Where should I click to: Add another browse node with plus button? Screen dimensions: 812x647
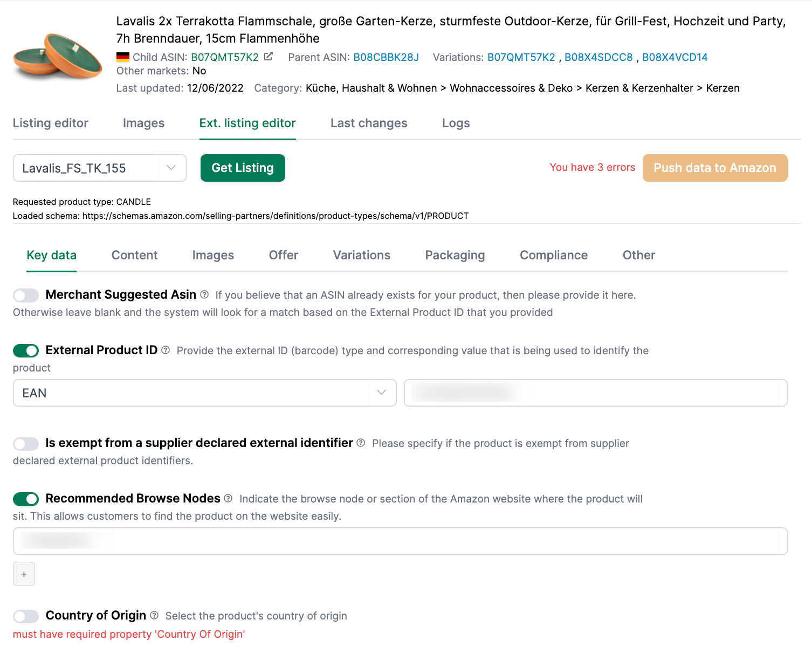pos(24,574)
